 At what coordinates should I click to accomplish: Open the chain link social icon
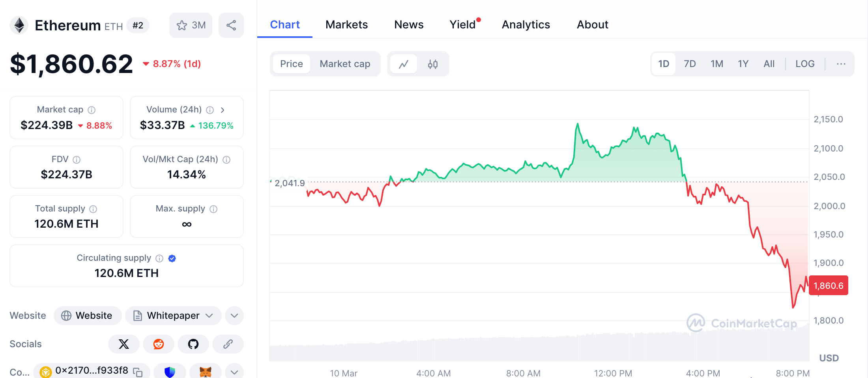click(228, 344)
